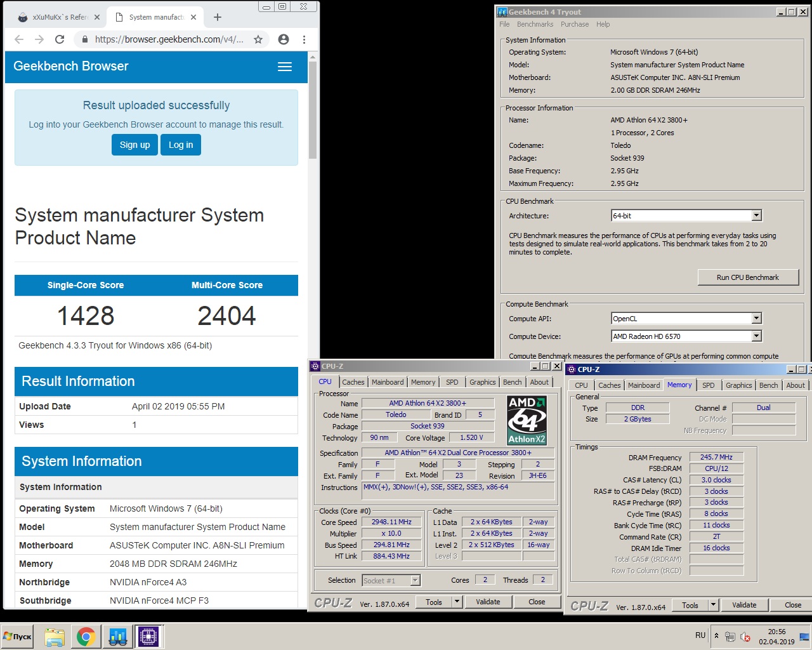The image size is (812, 650).
Task: Open Selection Socket #1 dropdown
Action: tap(416, 580)
